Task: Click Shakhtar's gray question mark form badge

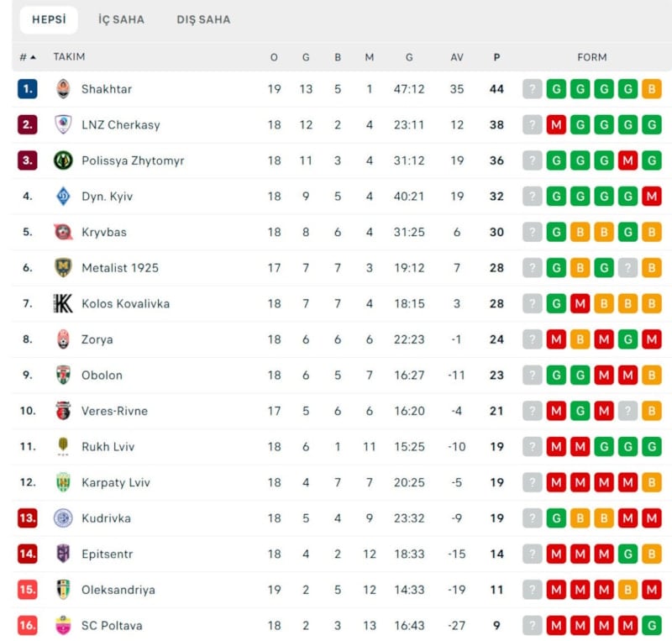Action: (x=533, y=89)
